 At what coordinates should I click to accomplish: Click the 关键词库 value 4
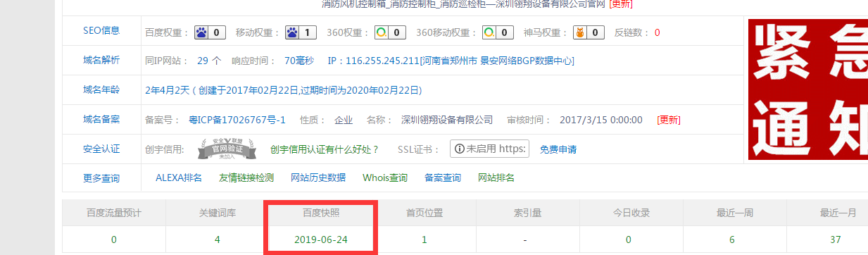[x=218, y=240]
